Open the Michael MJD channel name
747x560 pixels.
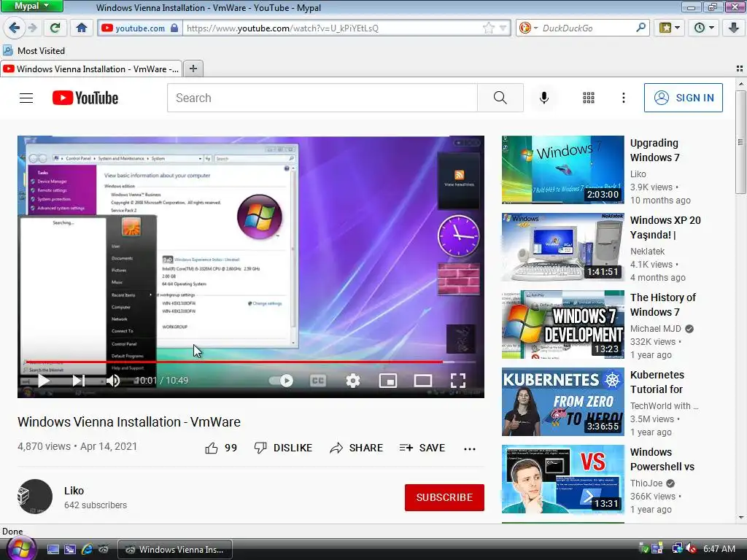coord(656,329)
